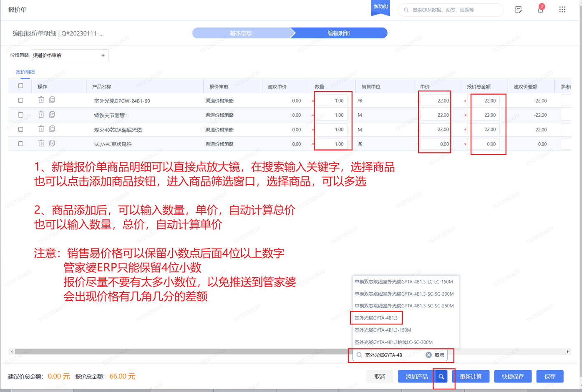
Task: Focus the 搜索CRM数据 global search field
Action: click(x=451, y=10)
